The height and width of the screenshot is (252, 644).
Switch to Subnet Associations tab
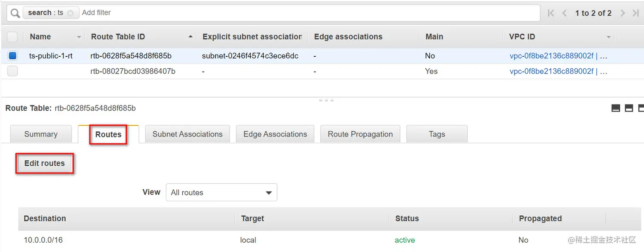pos(187,134)
